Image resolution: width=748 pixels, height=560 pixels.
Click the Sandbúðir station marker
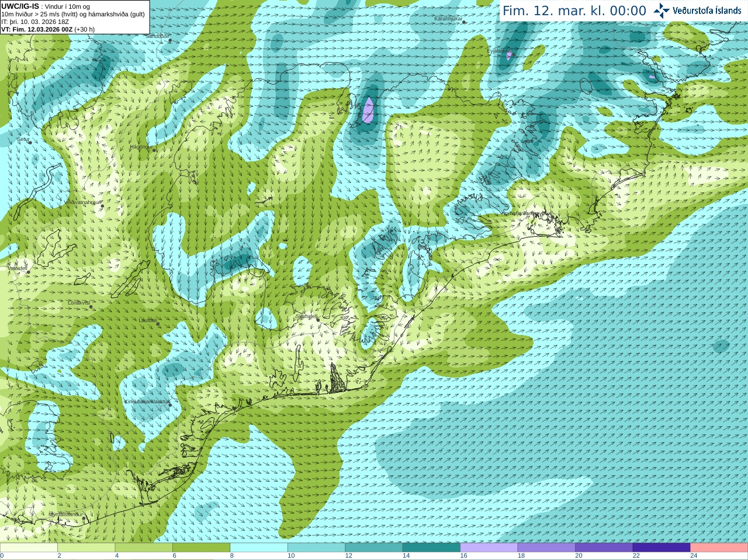[170, 40]
